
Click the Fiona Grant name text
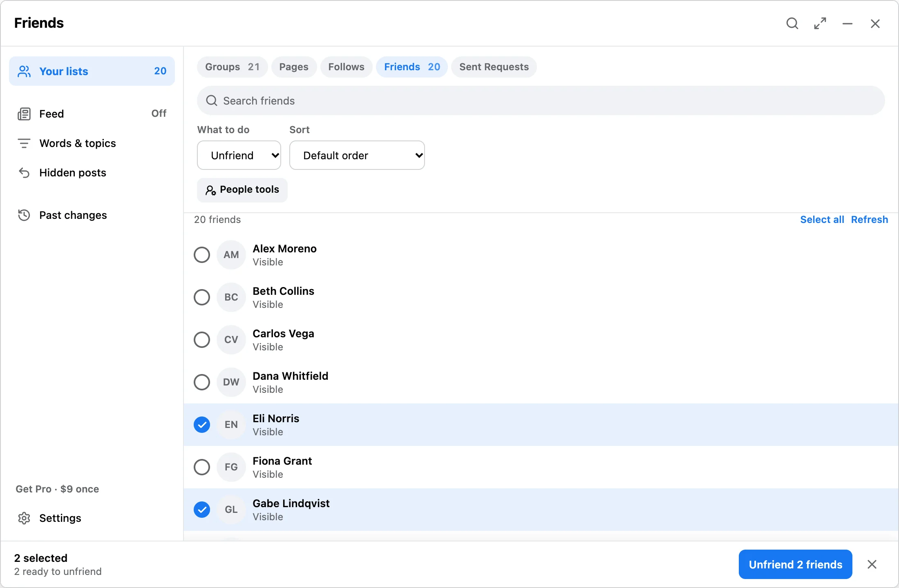click(x=282, y=461)
